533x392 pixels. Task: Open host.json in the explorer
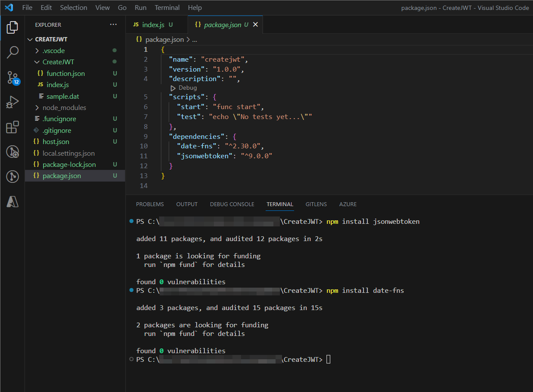pyautogui.click(x=75, y=142)
